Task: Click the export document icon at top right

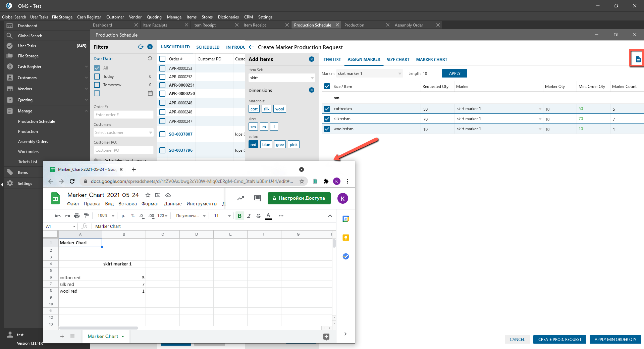Action: pos(638,59)
